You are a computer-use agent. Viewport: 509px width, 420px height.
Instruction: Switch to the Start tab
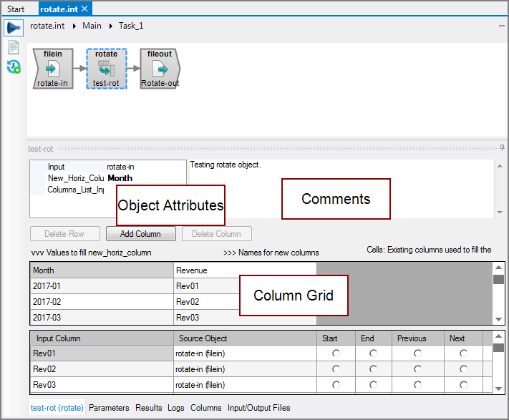coord(16,9)
